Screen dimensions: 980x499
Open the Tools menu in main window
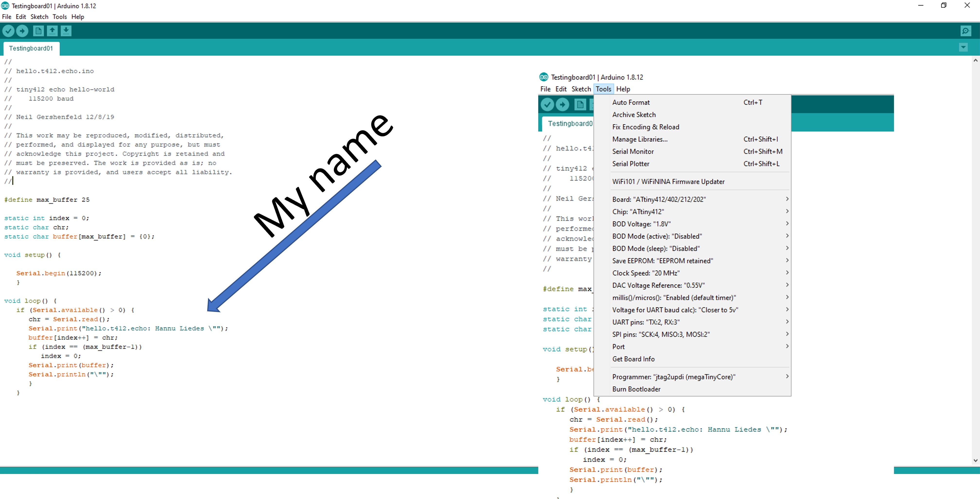(x=59, y=17)
